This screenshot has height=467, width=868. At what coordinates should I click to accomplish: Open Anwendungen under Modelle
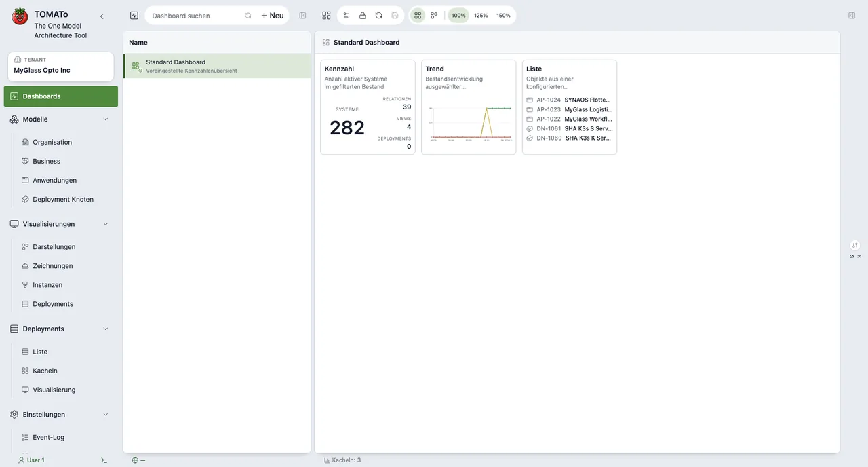click(54, 180)
